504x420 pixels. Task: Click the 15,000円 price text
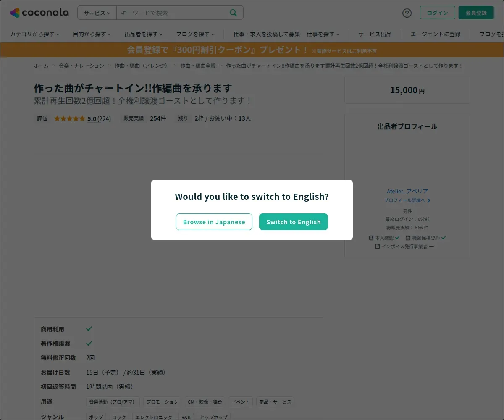407,90
